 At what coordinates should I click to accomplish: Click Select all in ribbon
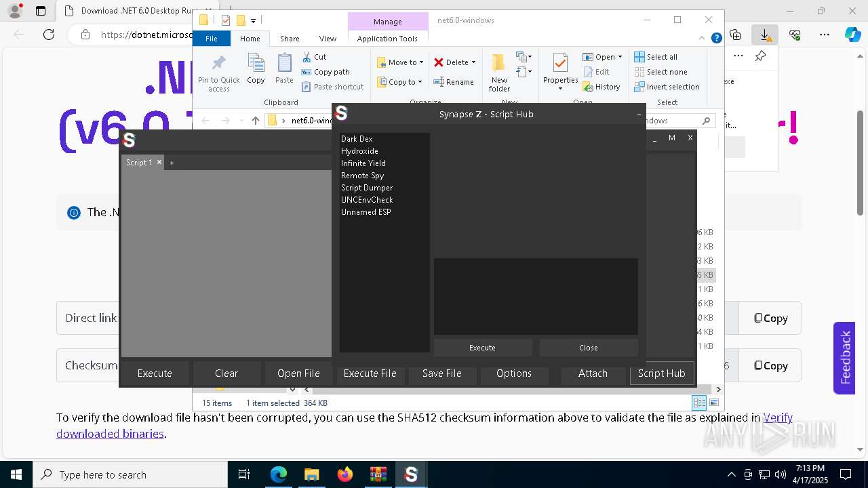655,57
